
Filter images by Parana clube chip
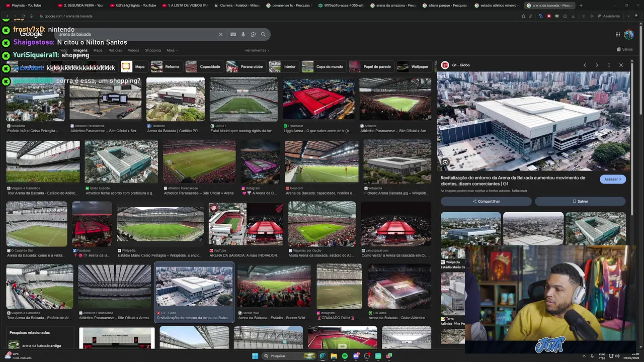coord(245,66)
